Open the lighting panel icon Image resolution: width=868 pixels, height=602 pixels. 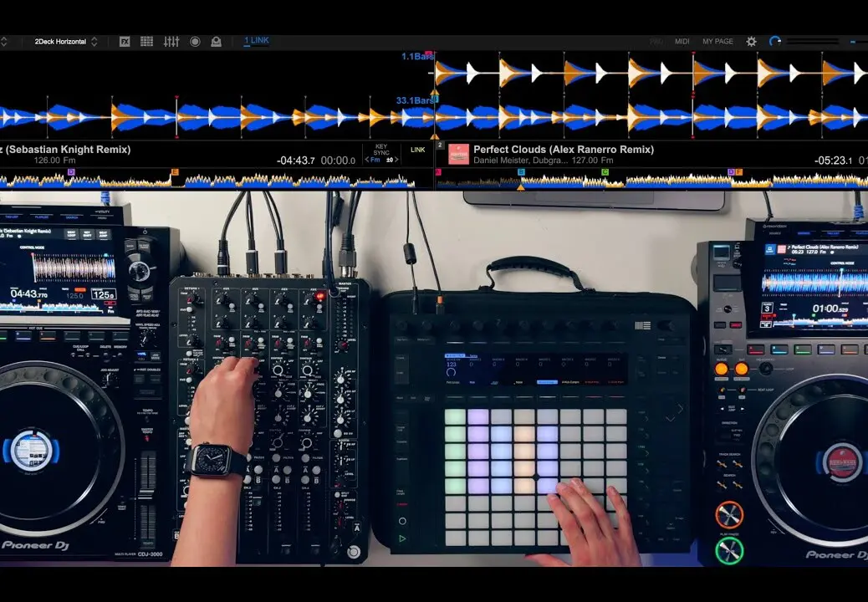[x=216, y=42]
